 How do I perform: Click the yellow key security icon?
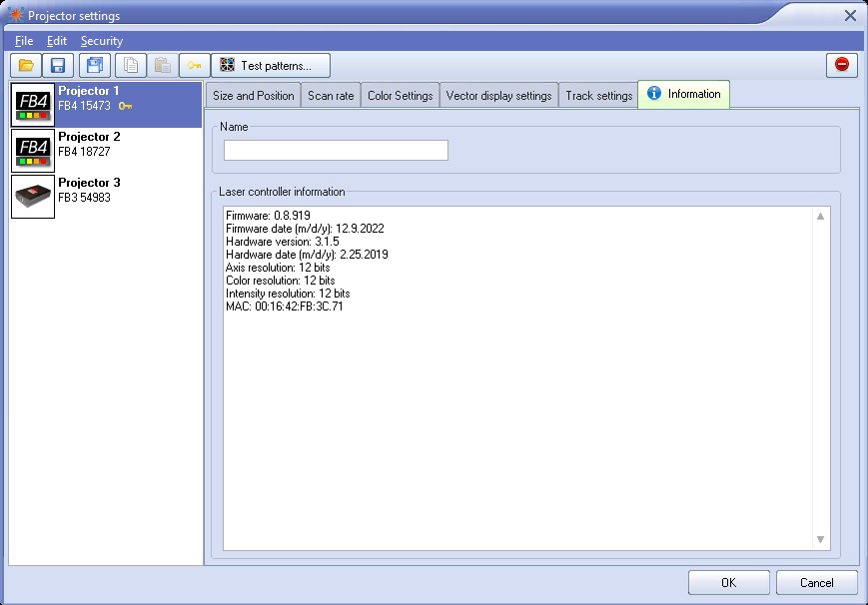pyautogui.click(x=195, y=66)
